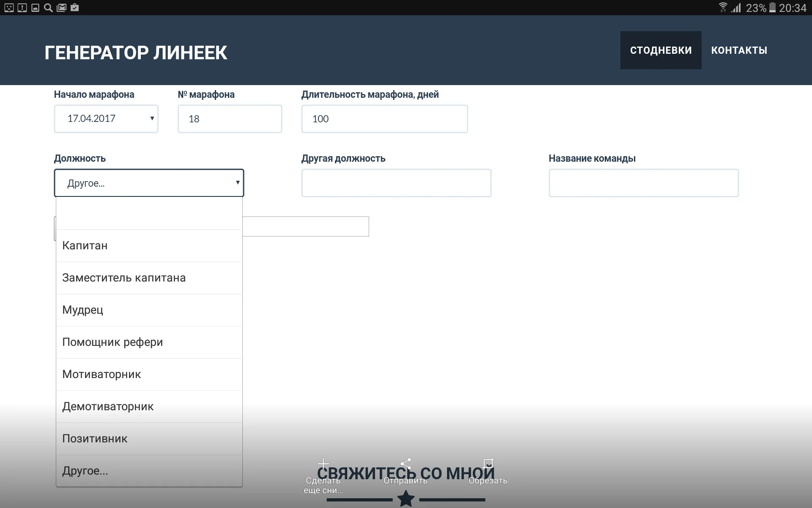Select Капитан from the open list
Screen dimensions: 812x508
coord(148,246)
